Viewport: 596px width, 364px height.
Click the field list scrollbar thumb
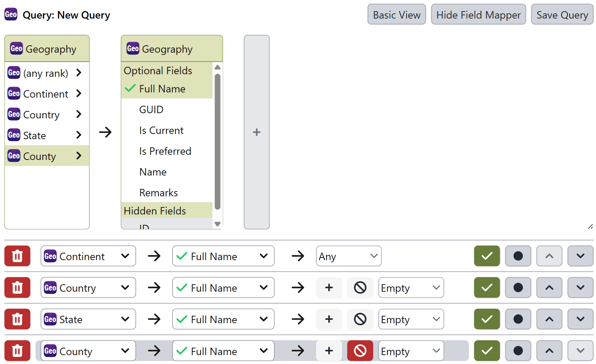[218, 142]
